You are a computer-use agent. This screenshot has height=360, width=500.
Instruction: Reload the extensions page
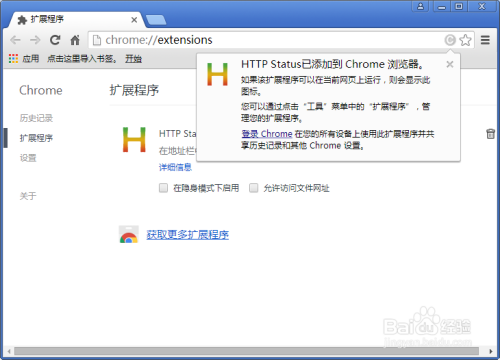(55, 40)
